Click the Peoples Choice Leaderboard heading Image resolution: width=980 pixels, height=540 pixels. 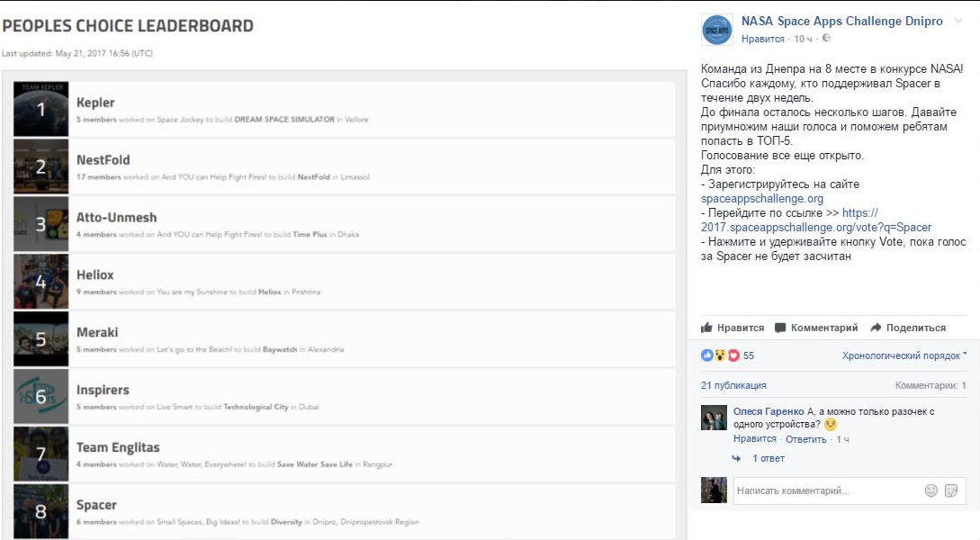(x=128, y=25)
